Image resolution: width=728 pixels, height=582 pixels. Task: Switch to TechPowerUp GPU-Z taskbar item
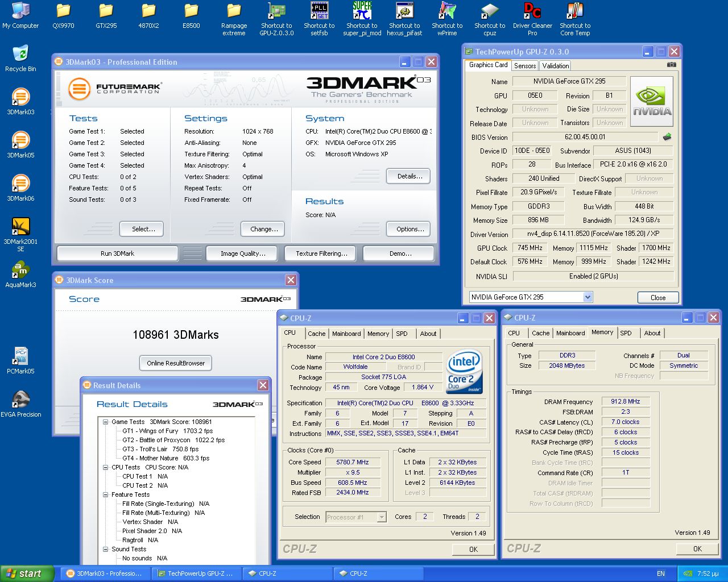tap(196, 573)
